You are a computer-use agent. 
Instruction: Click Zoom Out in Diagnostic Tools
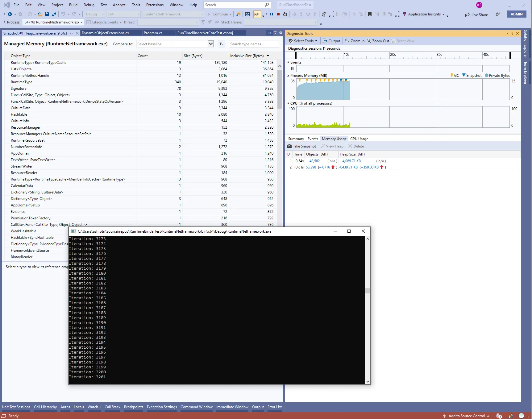tap(378, 41)
